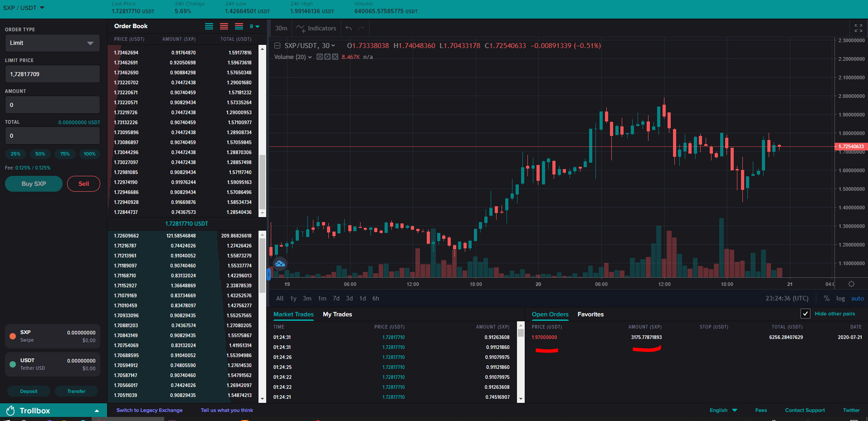868x421 pixels.
Task: Click the Trollbox flame icon
Action: pyautogui.click(x=10, y=411)
